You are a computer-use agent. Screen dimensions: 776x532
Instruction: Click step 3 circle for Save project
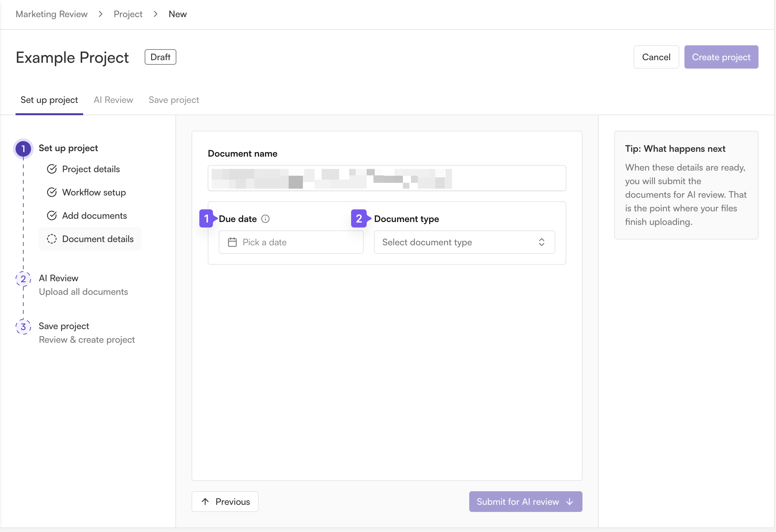pos(23,327)
